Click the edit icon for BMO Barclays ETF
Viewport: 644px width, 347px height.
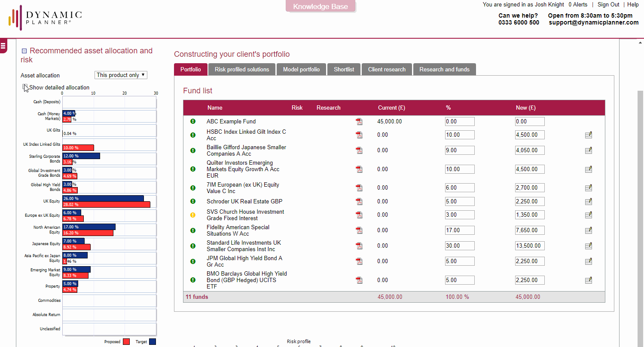(589, 280)
